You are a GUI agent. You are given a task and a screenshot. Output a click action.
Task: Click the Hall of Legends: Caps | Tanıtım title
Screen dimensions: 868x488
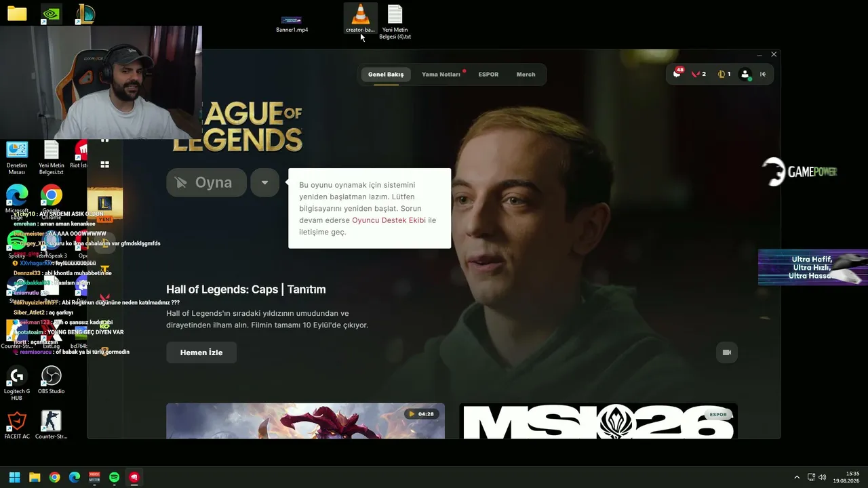pos(246,289)
